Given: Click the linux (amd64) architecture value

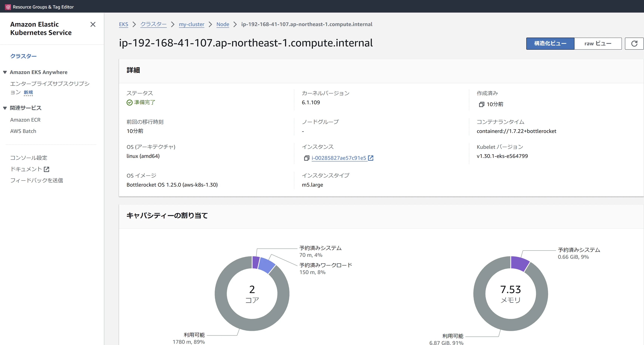Looking at the screenshot, I should tap(143, 156).
